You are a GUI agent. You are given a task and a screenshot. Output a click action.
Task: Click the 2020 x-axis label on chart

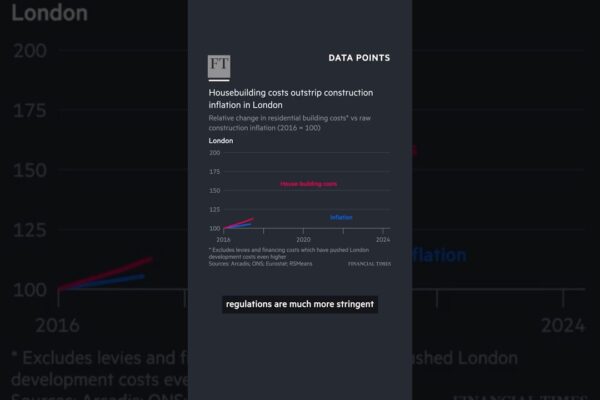pyautogui.click(x=304, y=240)
